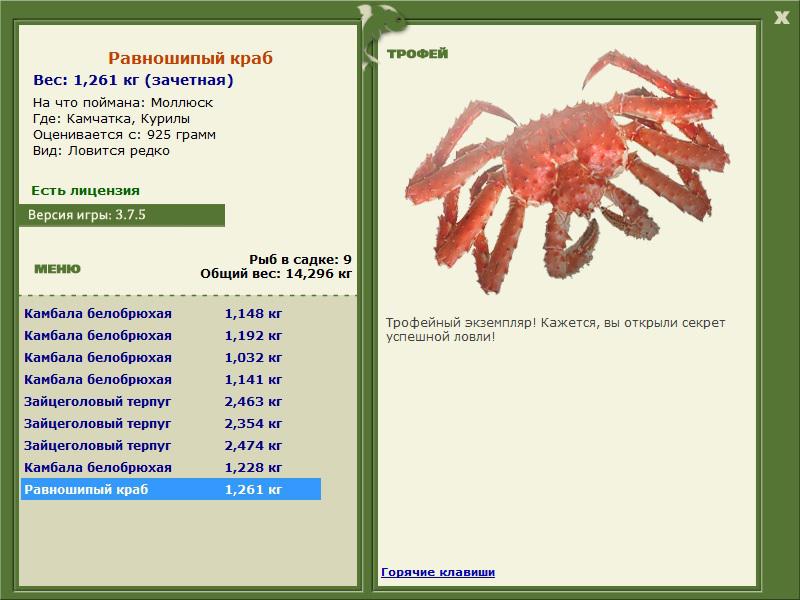Select the Зайцеголовый терпуг 2,463 кг row

click(170, 401)
